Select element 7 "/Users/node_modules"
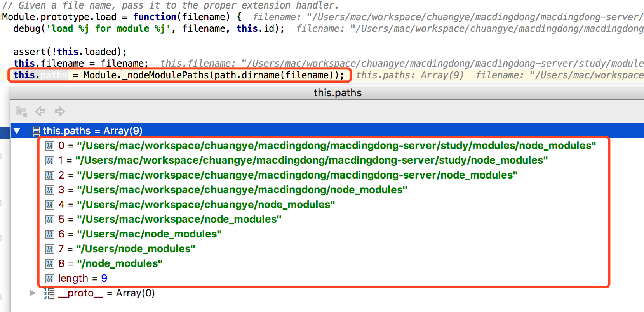The image size is (644, 312). [136, 249]
